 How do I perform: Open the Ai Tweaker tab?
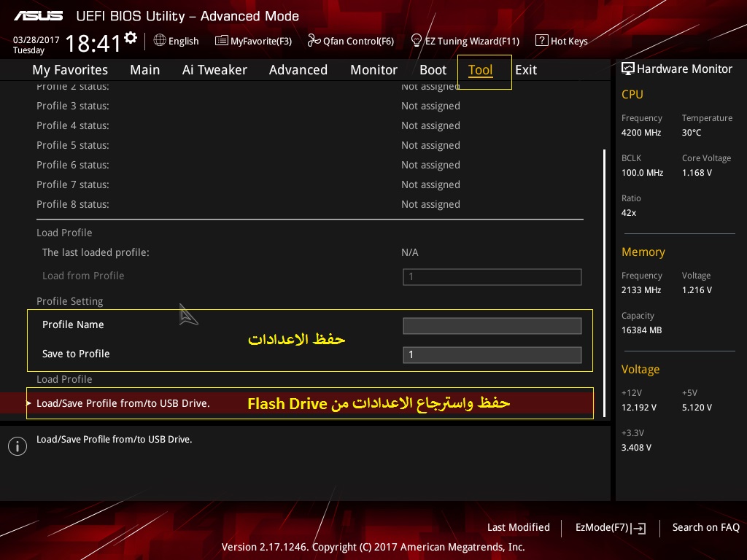tap(214, 70)
